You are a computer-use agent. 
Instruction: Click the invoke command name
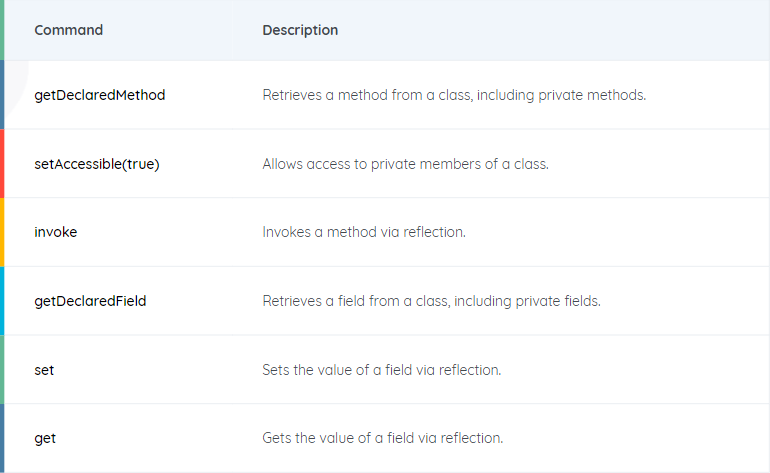point(55,232)
